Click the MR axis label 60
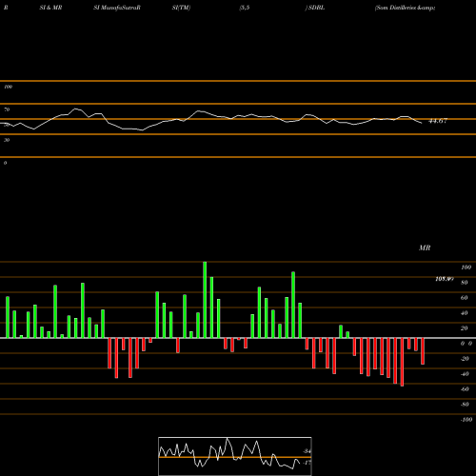This screenshot has width=476, height=476. (465, 298)
